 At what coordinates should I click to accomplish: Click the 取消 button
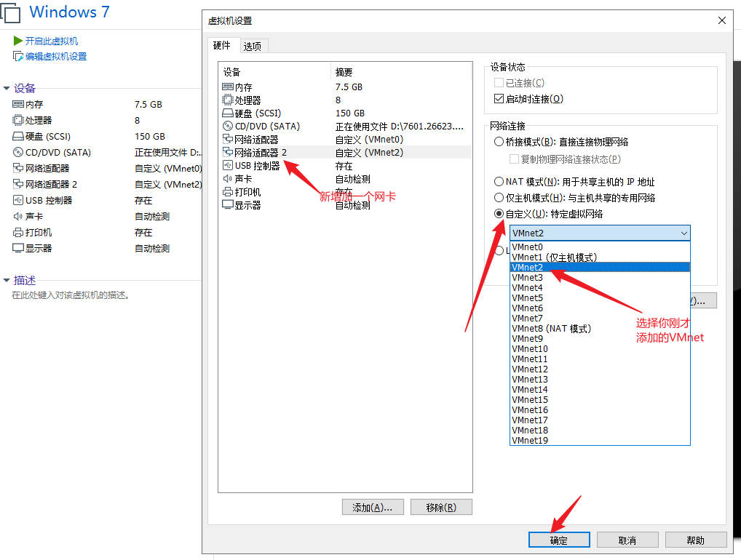627,540
